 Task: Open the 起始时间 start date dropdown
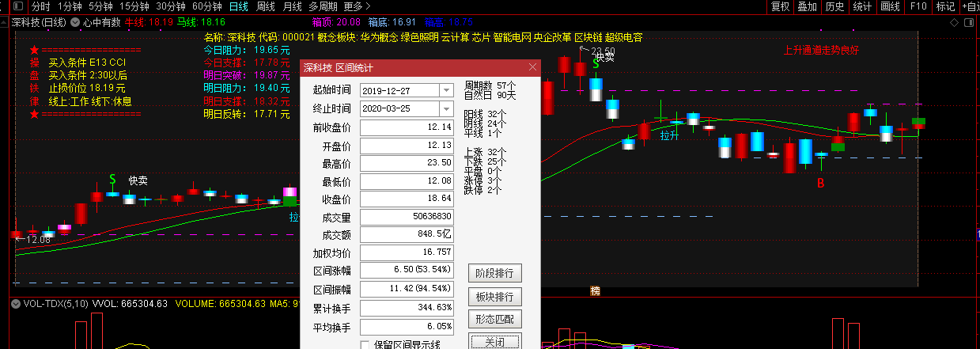(x=446, y=90)
